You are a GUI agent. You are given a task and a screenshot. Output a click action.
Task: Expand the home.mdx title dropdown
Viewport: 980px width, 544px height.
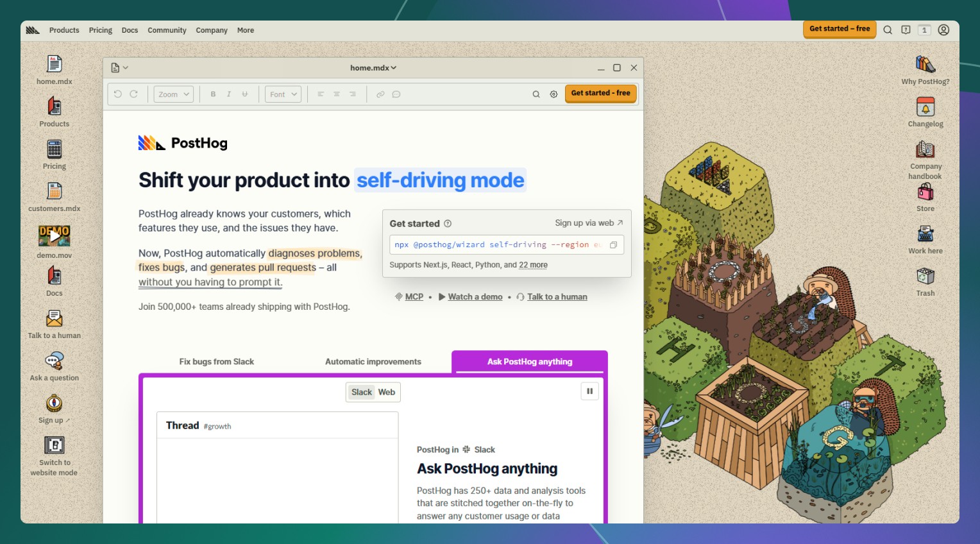pos(373,68)
